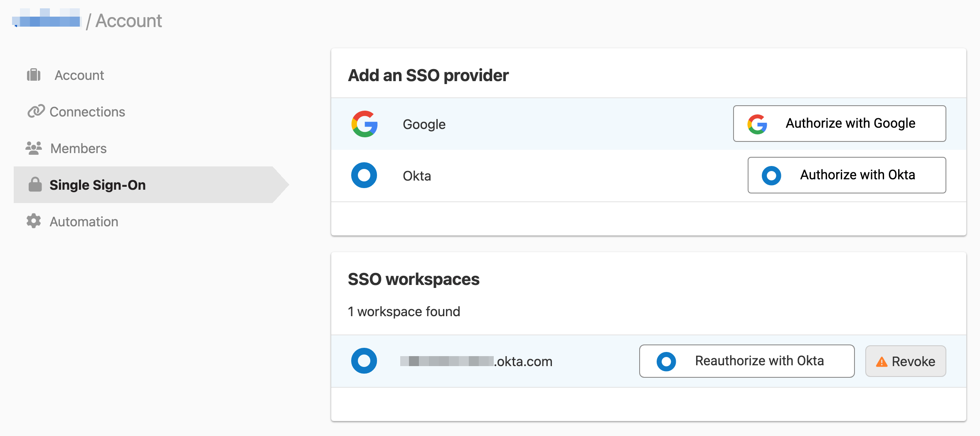The image size is (980, 436).
Task: Open the Automation section
Action: point(84,221)
